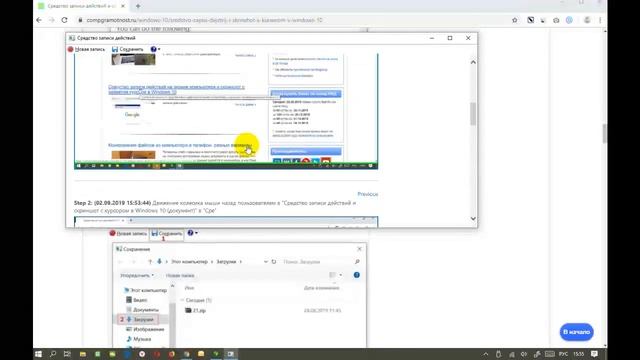640x360 pixels.
Task: Open the blue Help question-mark icon in Steps Recorder
Action: 153,49
